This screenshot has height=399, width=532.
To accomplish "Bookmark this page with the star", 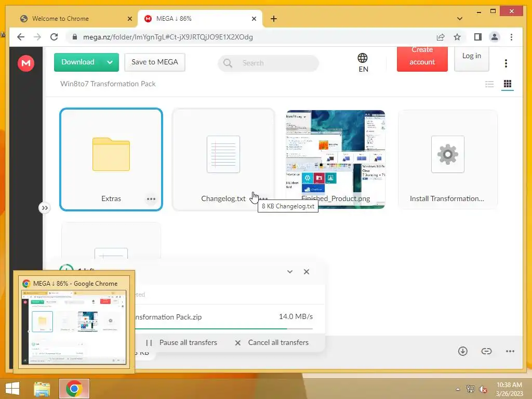I will (x=457, y=37).
